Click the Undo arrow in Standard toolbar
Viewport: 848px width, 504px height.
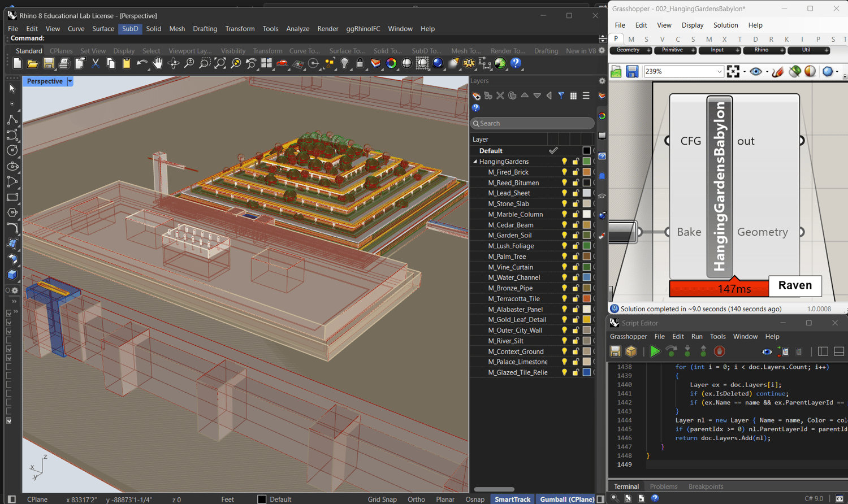coord(141,64)
